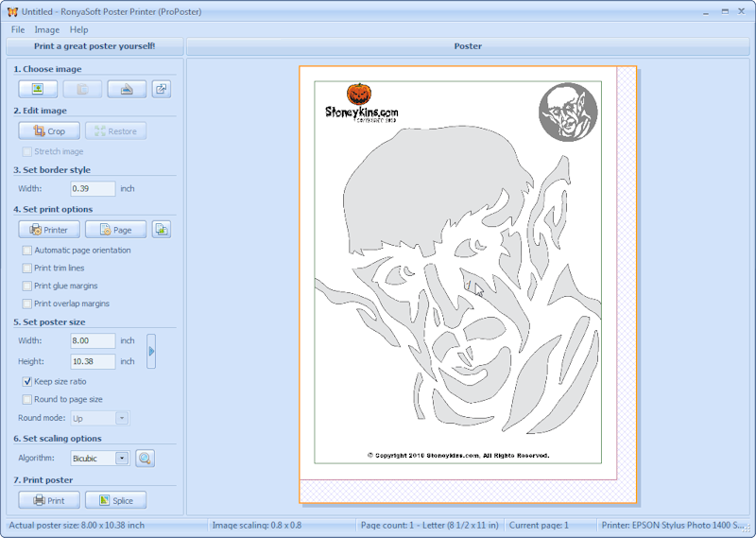
Task: Click the border Width input field
Action: coord(93,189)
